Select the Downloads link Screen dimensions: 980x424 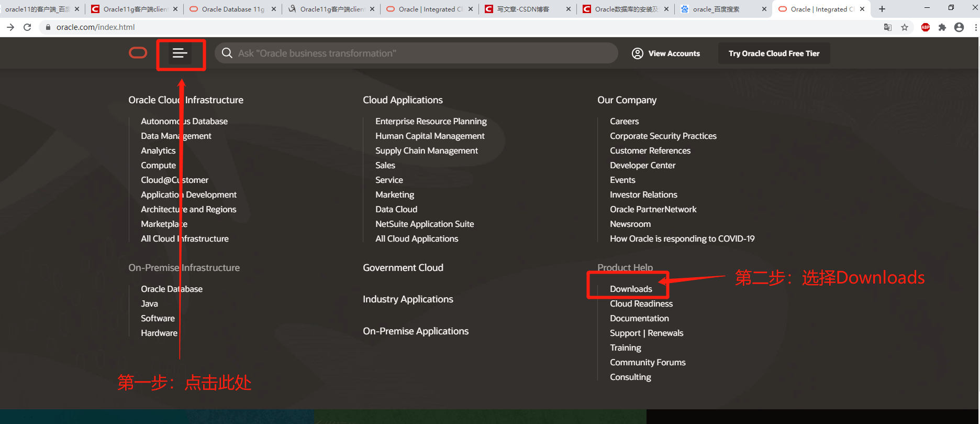point(631,289)
